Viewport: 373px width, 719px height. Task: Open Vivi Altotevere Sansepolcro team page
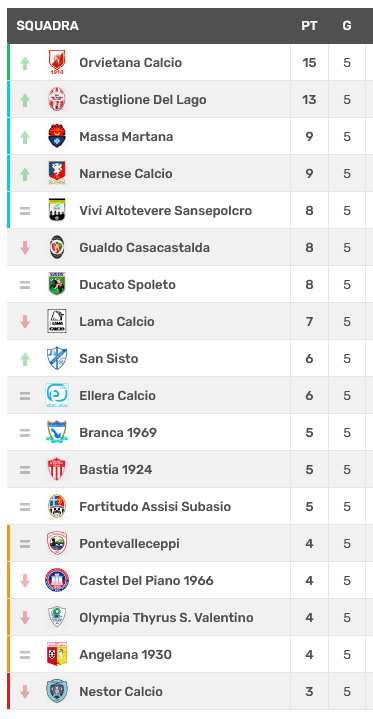166,210
